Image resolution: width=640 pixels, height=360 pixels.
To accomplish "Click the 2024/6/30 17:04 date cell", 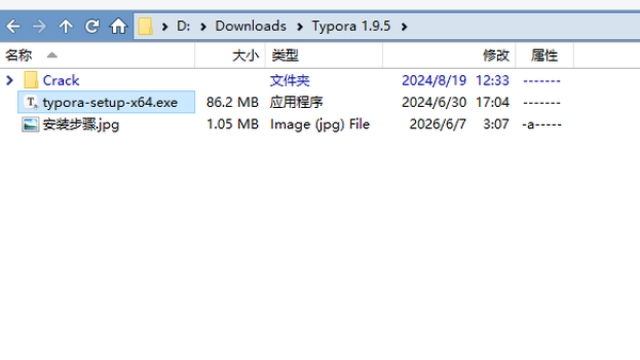I will click(x=456, y=102).
